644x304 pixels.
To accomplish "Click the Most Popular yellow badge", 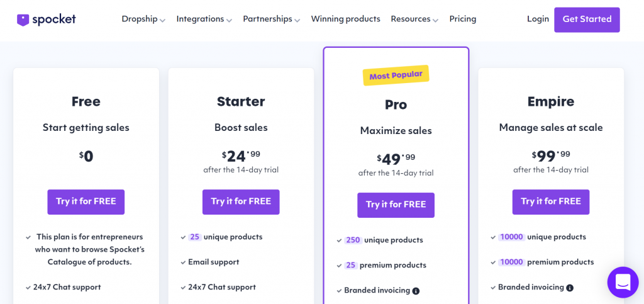I will [x=396, y=75].
